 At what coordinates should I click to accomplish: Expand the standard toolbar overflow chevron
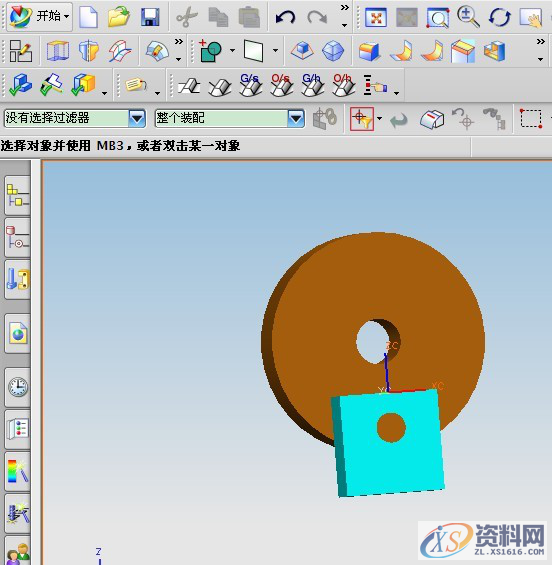tap(345, 7)
